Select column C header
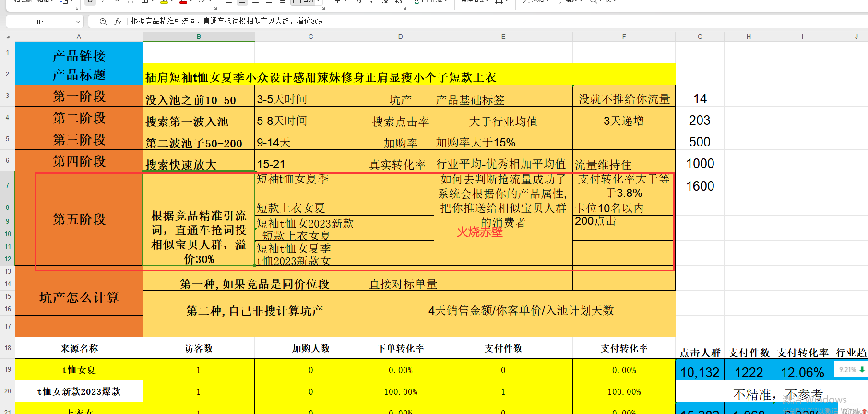Viewport: 868px width, 414px height. click(x=310, y=37)
